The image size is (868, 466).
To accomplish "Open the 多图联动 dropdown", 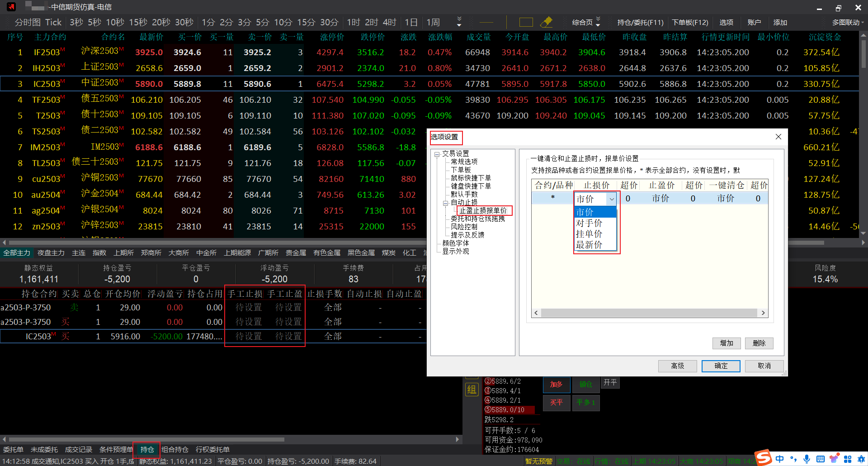I will [x=848, y=22].
